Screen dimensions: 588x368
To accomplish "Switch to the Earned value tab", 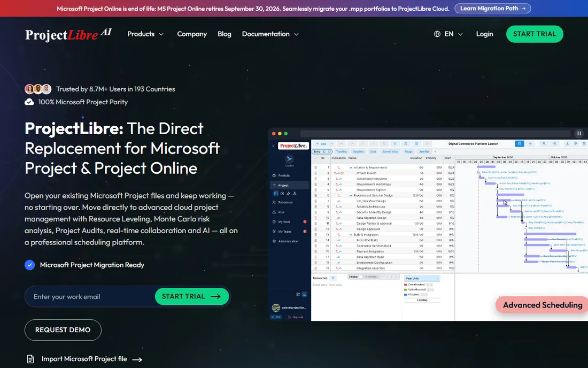I will point(390,151).
